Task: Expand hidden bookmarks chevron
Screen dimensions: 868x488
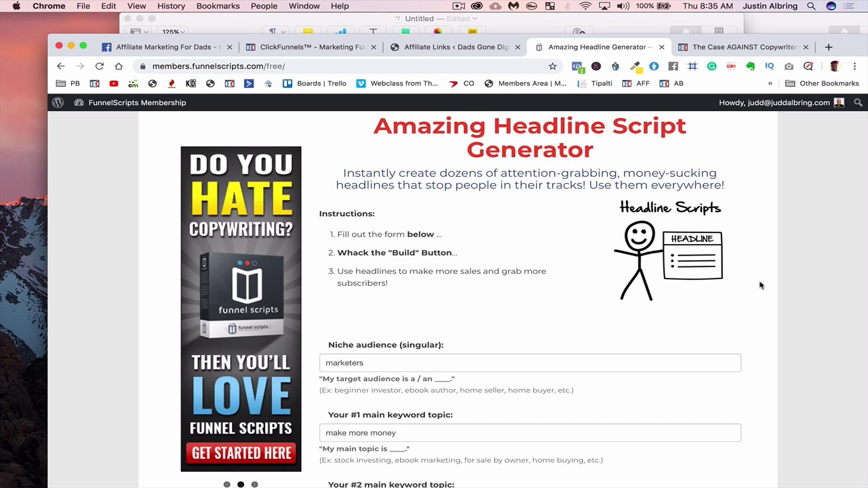Action: (x=770, y=83)
